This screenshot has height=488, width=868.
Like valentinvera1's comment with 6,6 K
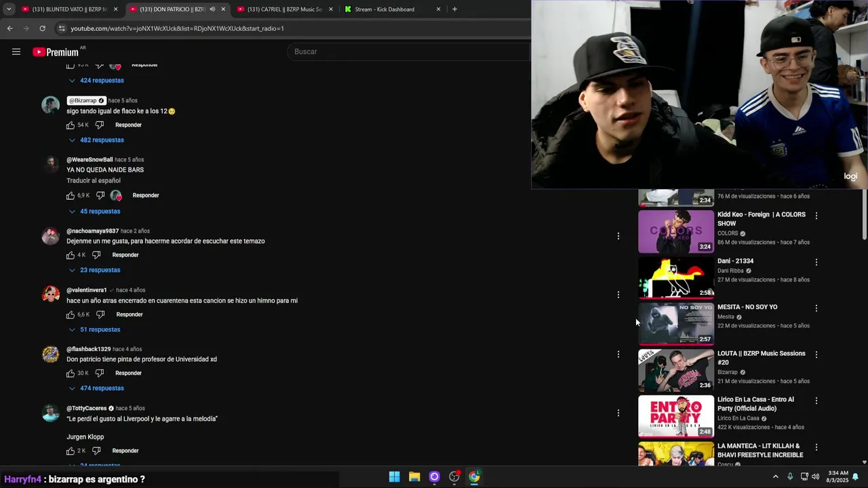click(70, 314)
